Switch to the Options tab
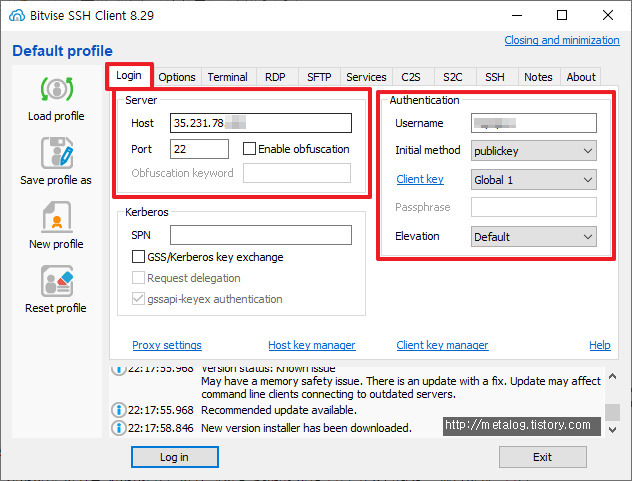 (x=177, y=77)
